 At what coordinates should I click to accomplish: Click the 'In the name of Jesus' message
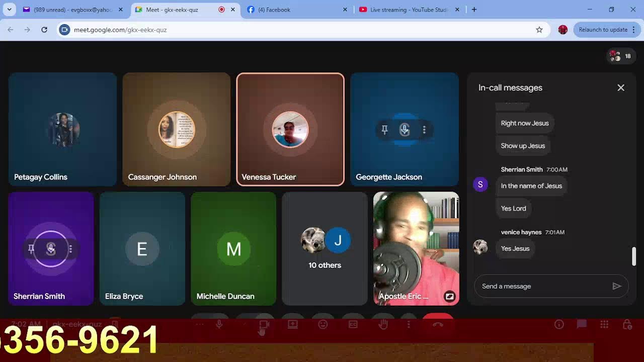click(x=531, y=186)
